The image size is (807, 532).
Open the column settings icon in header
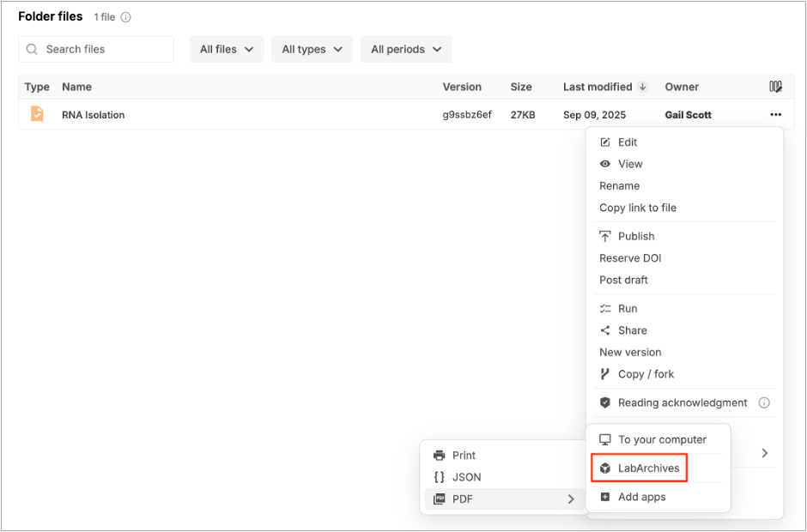click(x=775, y=87)
